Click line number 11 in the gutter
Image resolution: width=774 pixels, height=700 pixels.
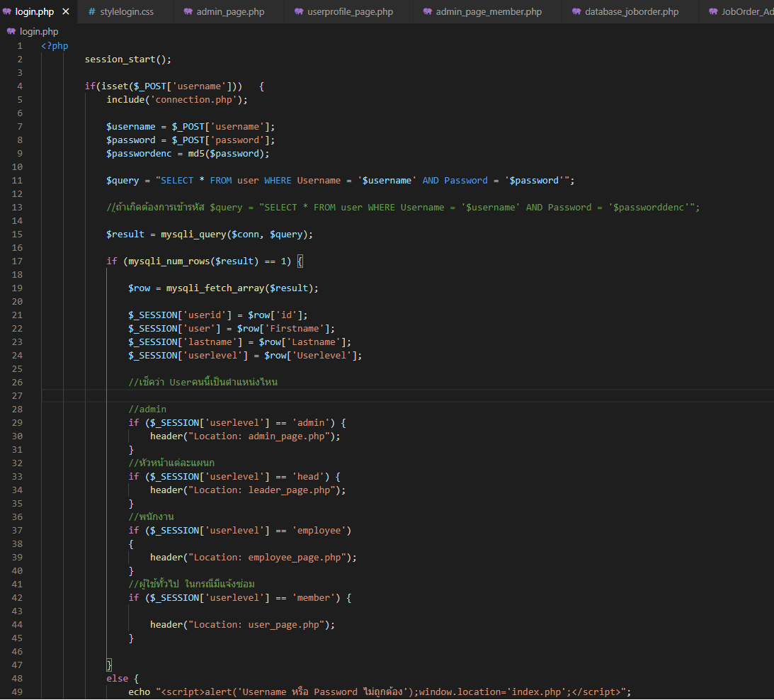click(x=17, y=180)
